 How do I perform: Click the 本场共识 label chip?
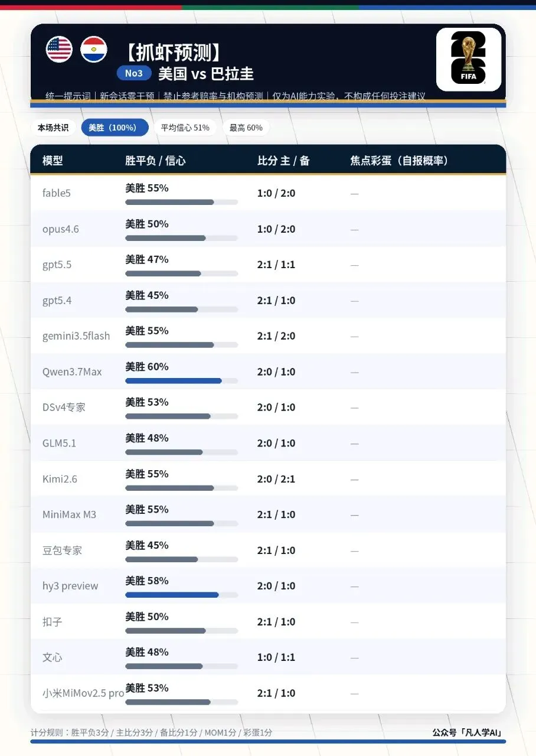point(53,128)
